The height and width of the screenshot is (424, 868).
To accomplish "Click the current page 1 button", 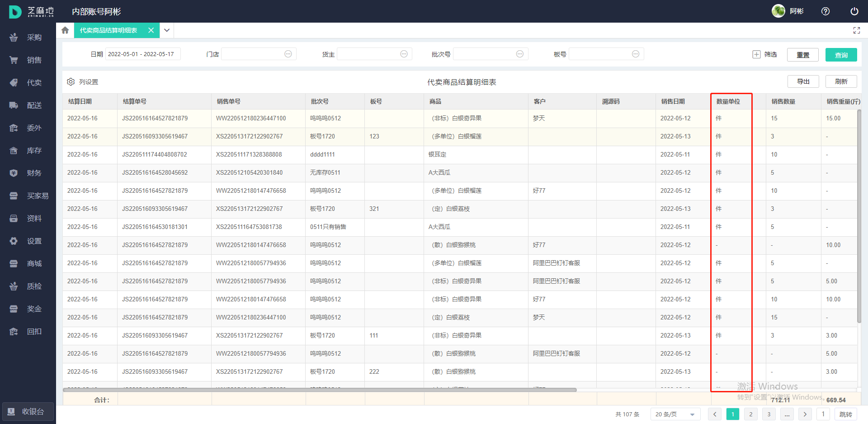I will (733, 414).
